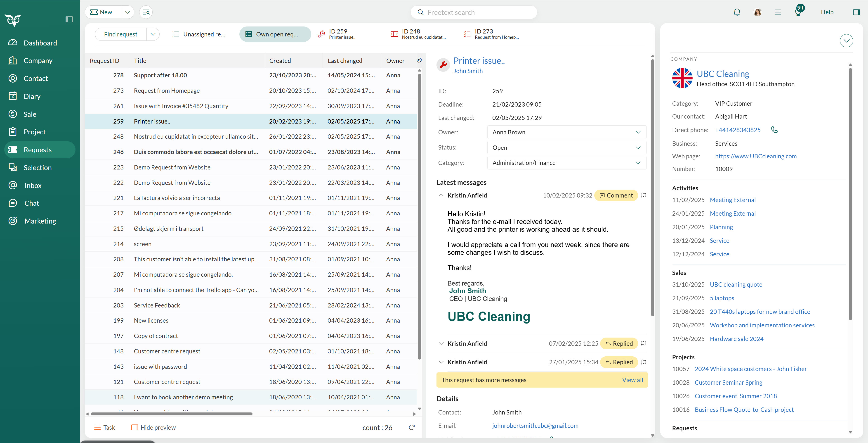Expand the Kristin Anfield 07/02/2025 message
Screen dimensions: 868x443
pyautogui.click(x=441, y=343)
